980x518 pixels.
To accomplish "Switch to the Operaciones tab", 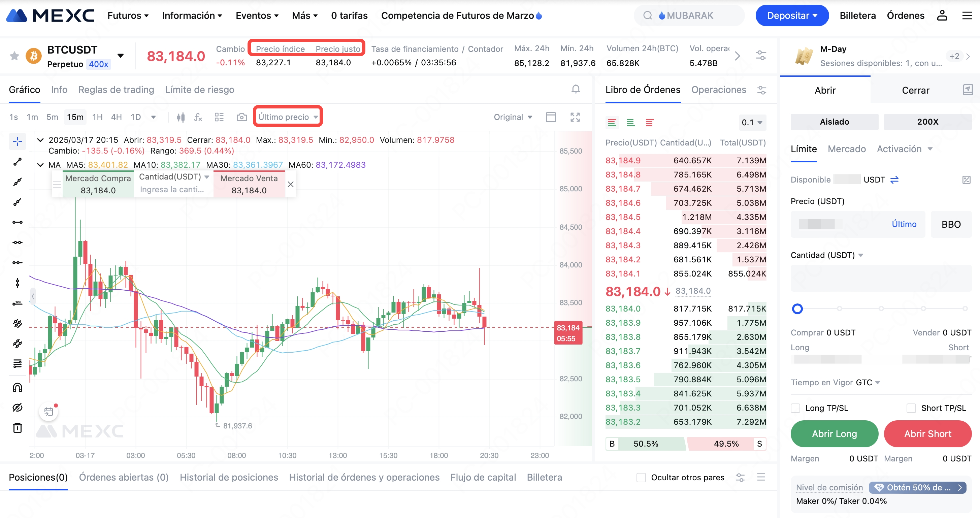I will [x=718, y=90].
